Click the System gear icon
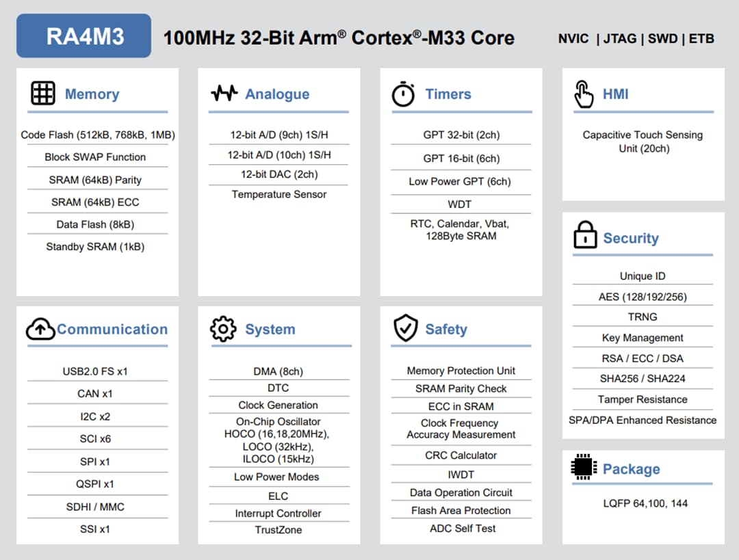This screenshot has height=560, width=739. point(224,329)
